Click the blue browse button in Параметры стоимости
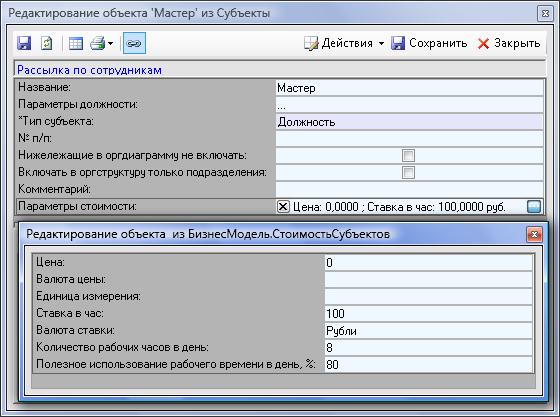The image size is (560, 417). pos(534,207)
